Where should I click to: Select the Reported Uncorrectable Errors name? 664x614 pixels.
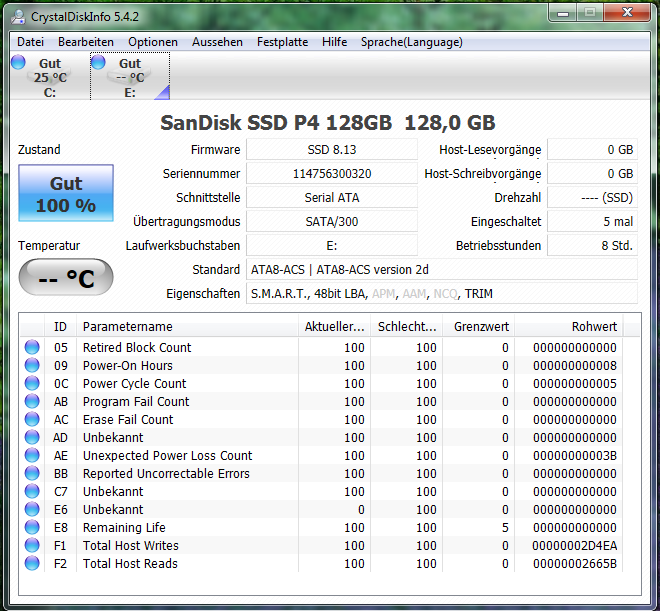pos(166,473)
